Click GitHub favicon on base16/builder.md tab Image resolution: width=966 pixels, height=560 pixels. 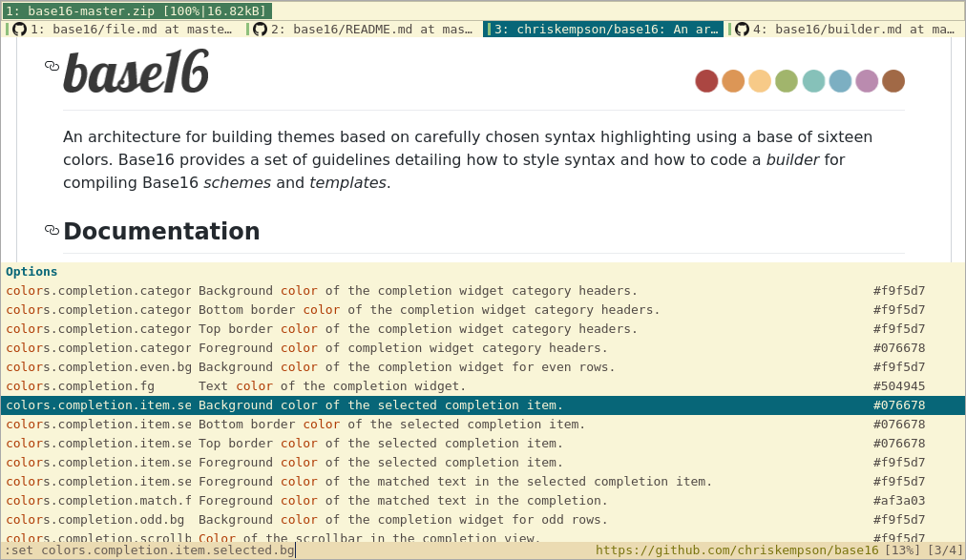click(742, 30)
